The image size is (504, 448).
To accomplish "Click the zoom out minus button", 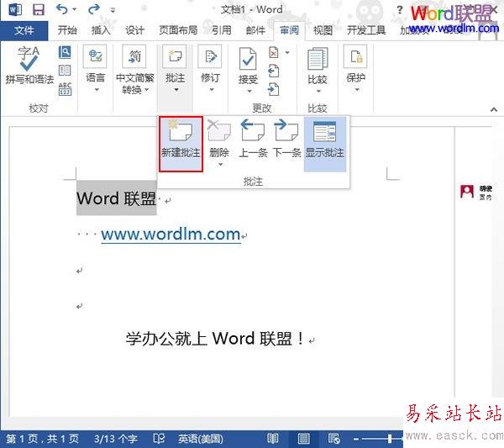I will (356, 439).
